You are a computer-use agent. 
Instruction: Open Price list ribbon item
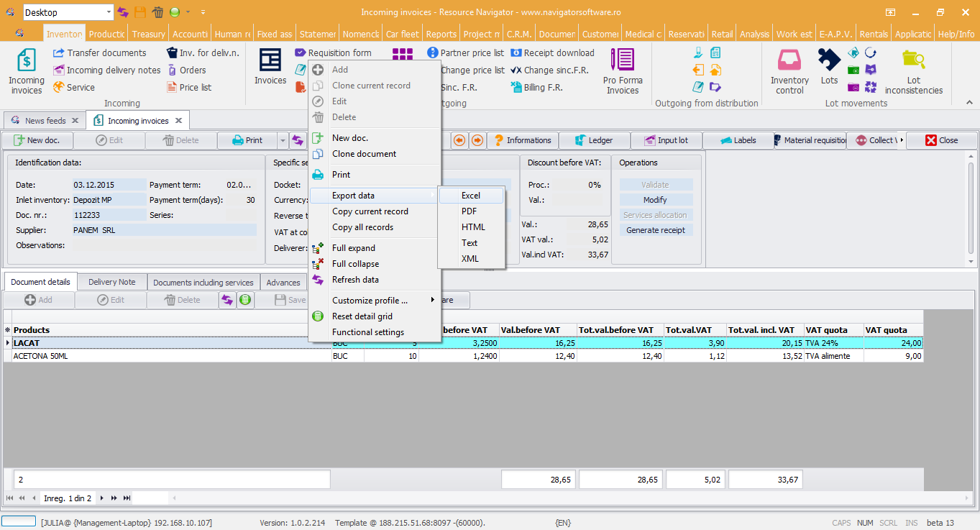pos(189,88)
